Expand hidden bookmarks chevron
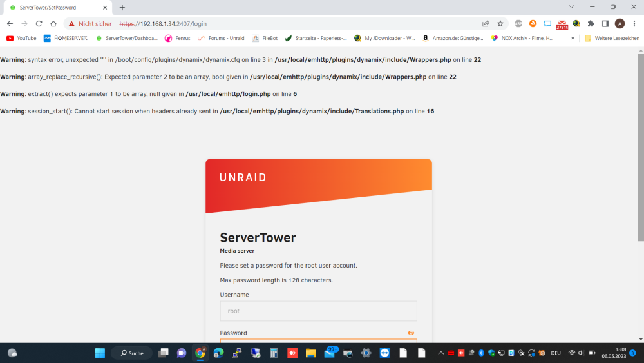 coord(572,38)
